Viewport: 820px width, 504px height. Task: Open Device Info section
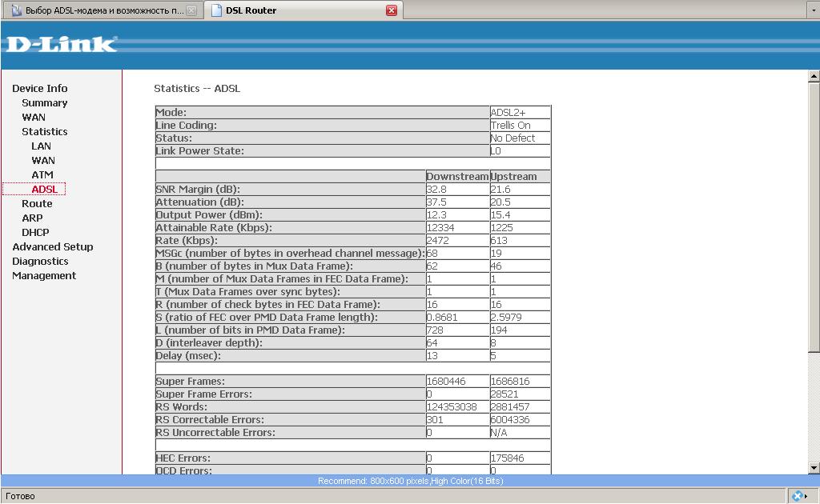[39, 88]
